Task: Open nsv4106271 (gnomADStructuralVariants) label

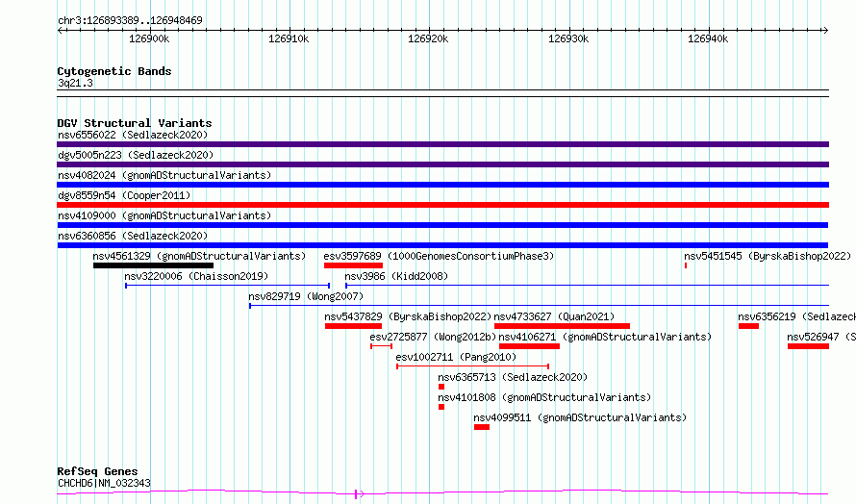Action: click(605, 337)
